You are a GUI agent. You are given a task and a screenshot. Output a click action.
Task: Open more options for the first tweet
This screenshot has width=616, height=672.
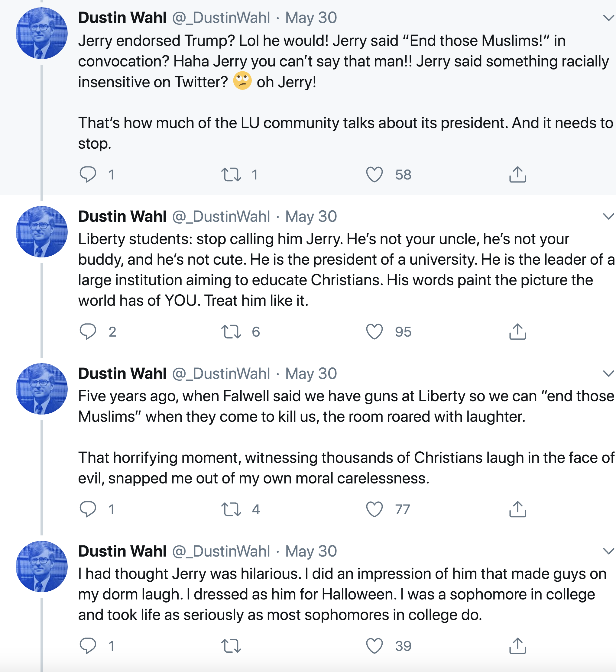click(x=608, y=18)
